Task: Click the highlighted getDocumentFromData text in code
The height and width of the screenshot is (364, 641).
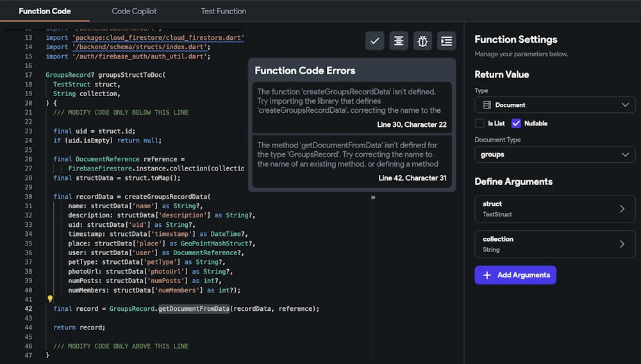Action: 194,308
